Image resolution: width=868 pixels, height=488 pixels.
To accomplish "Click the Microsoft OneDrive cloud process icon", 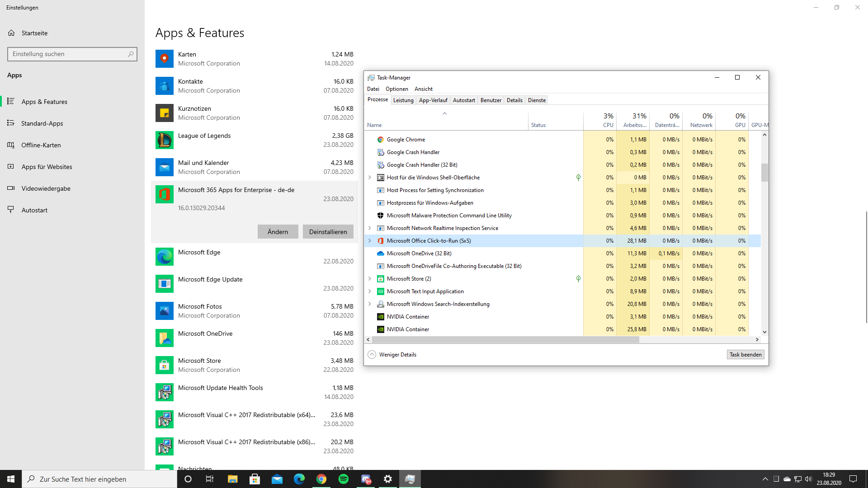I will point(381,253).
